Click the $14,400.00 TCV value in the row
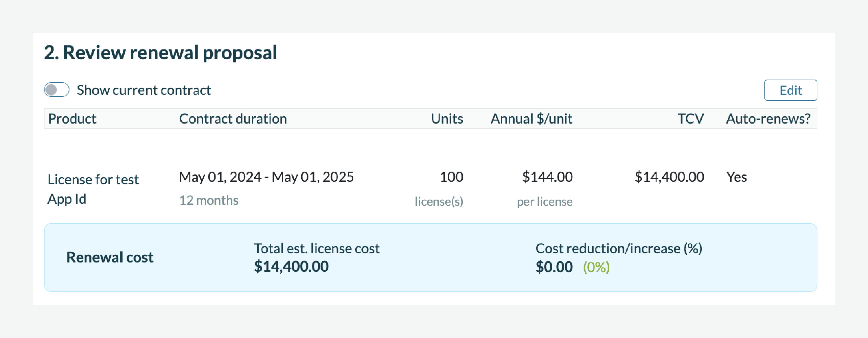This screenshot has height=338, width=868. pyautogui.click(x=669, y=177)
